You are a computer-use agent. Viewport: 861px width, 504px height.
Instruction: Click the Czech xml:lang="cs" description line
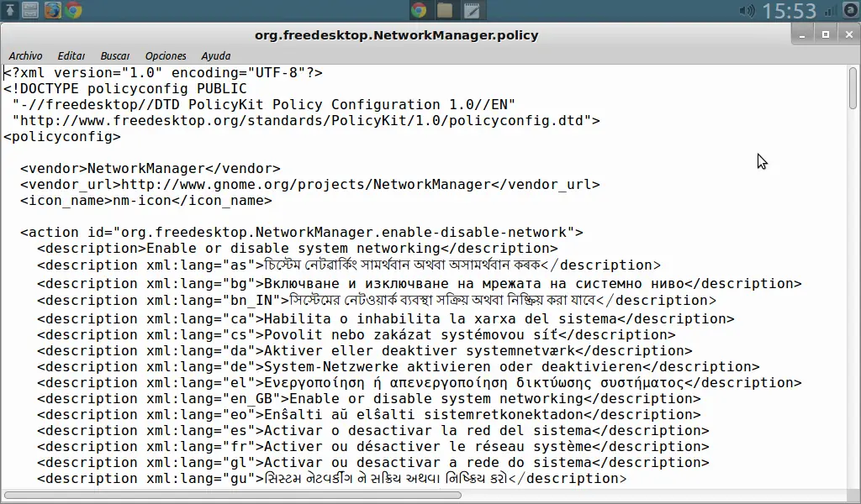[357, 334]
